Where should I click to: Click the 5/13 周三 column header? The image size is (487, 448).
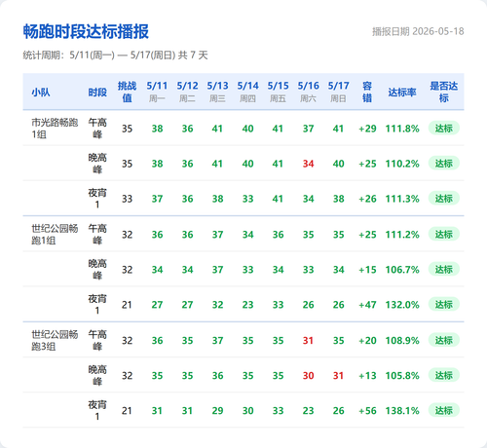(x=217, y=92)
